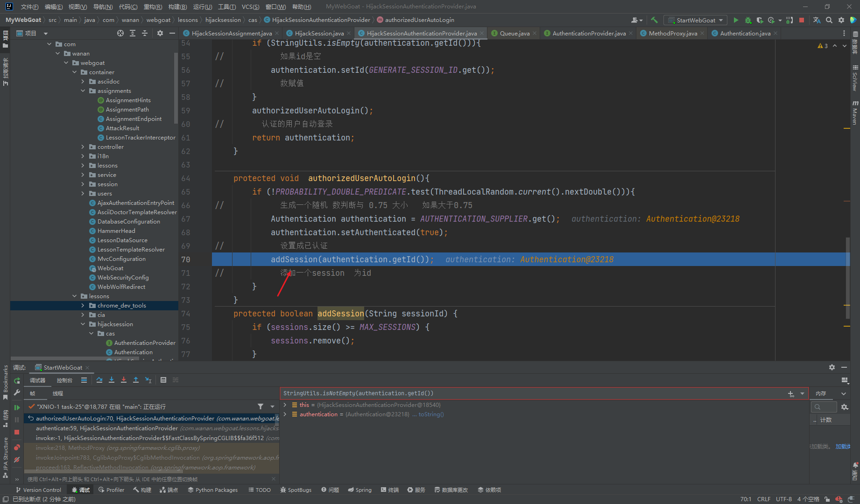Image resolution: width=860 pixels, height=504 pixels.
Task: Collapse the assignments folder
Action: (x=83, y=91)
